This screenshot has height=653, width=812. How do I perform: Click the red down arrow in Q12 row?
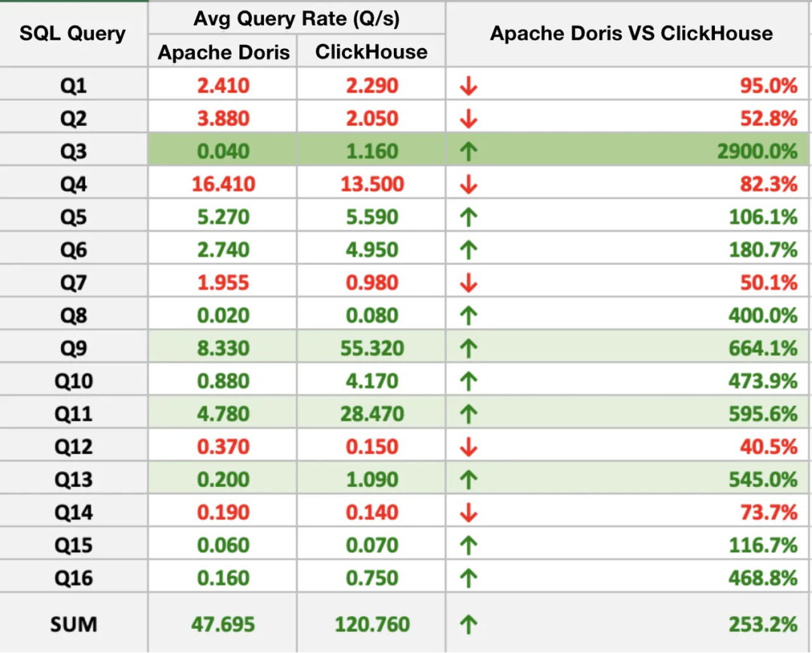pyautogui.click(x=468, y=446)
